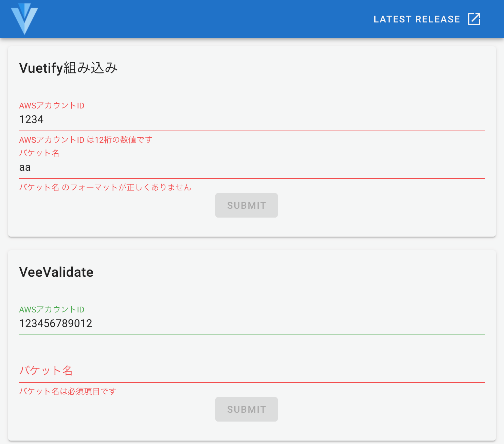The height and width of the screenshot is (444, 504).
Task: Click the green AWSアカウントID label
Action: (x=52, y=309)
